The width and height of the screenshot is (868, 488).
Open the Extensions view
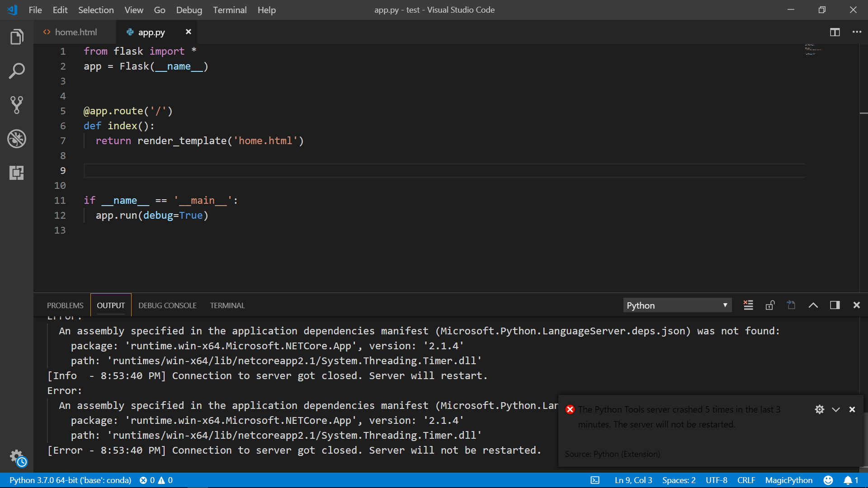click(17, 173)
